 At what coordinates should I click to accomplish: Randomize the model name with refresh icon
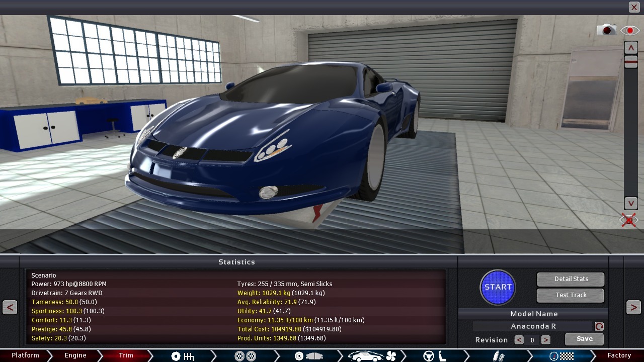(599, 326)
